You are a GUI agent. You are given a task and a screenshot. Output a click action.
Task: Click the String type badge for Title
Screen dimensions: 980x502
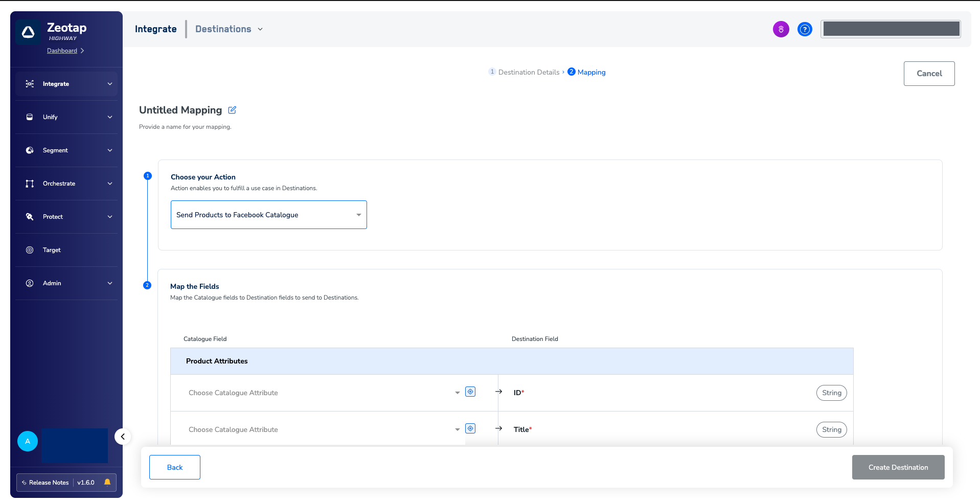pos(832,429)
